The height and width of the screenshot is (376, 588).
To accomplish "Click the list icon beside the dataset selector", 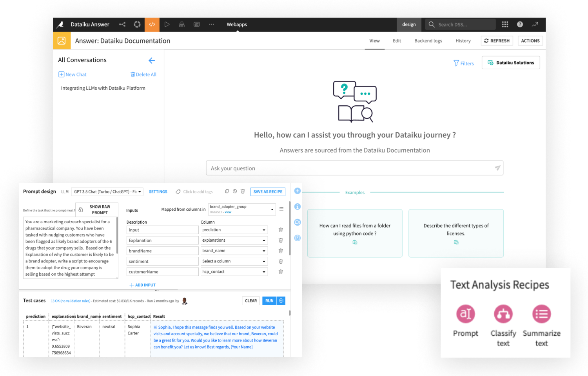I will coord(281,209).
